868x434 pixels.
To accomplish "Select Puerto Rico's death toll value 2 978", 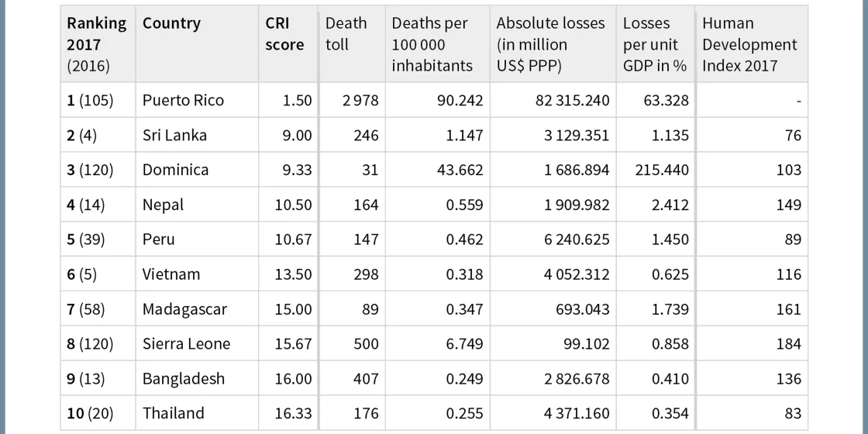I will [x=360, y=100].
